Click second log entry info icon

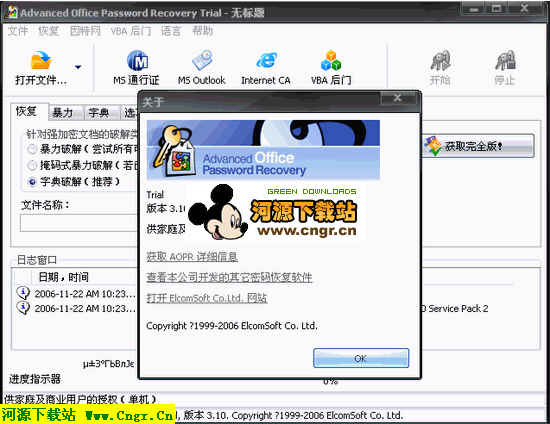click(23, 308)
